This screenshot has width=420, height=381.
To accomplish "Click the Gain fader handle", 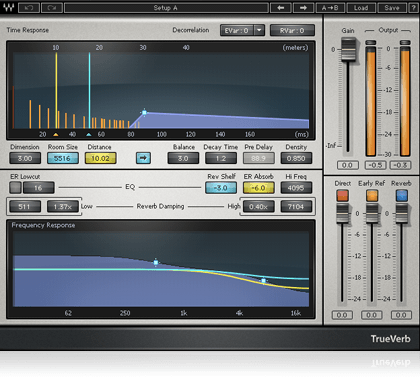I will pos(349,49).
